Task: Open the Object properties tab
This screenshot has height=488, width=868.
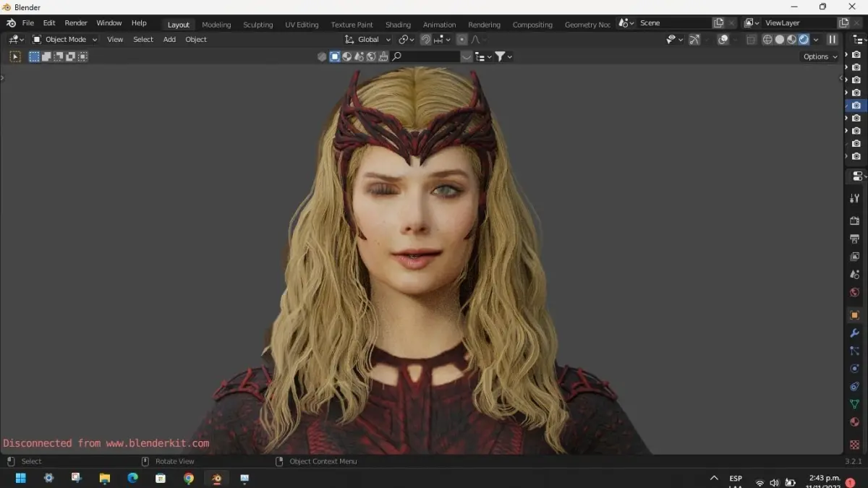Action: (854, 315)
